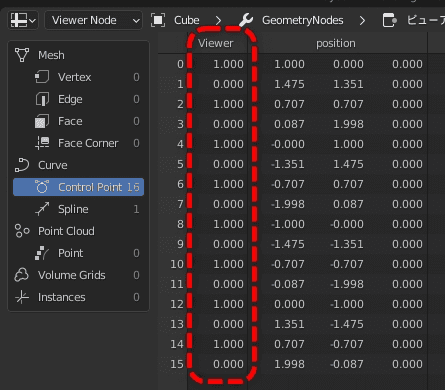The height and width of the screenshot is (390, 445).
Task: Click the Curve icon
Action: coord(22,165)
